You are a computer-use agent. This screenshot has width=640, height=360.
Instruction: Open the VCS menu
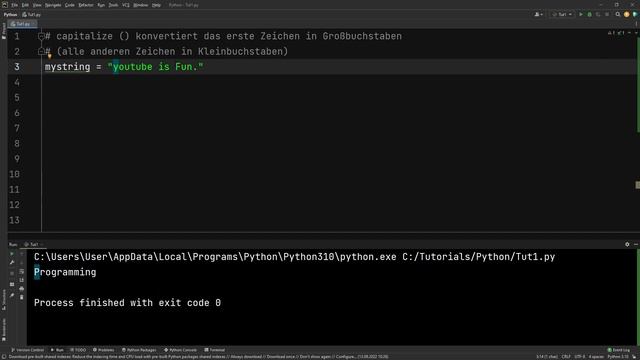tap(126, 5)
